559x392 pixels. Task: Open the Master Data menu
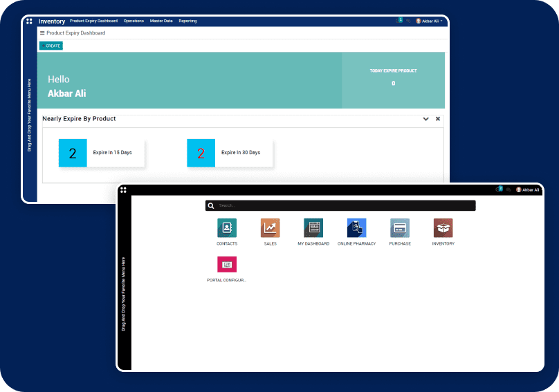point(161,21)
